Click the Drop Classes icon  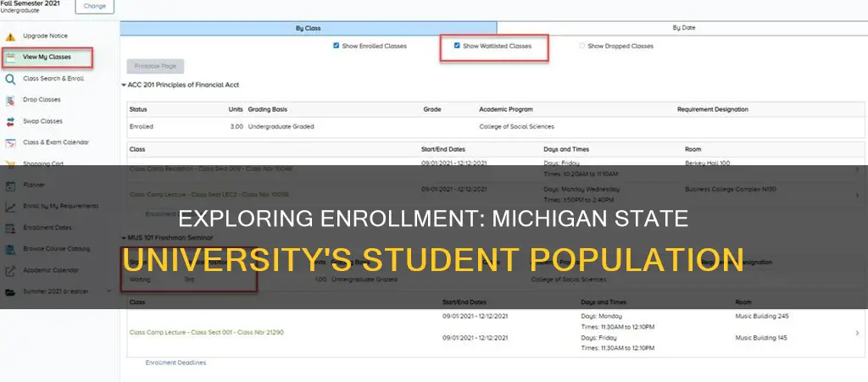pyautogui.click(x=10, y=101)
